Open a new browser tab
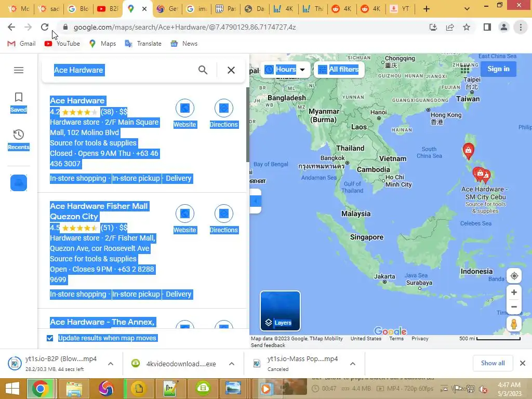The height and width of the screenshot is (399, 532). point(427,9)
